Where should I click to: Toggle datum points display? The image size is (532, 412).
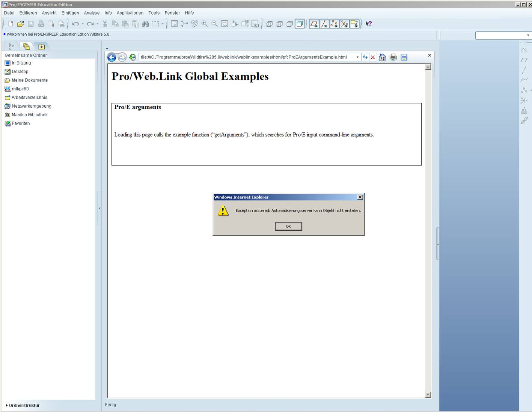point(334,24)
